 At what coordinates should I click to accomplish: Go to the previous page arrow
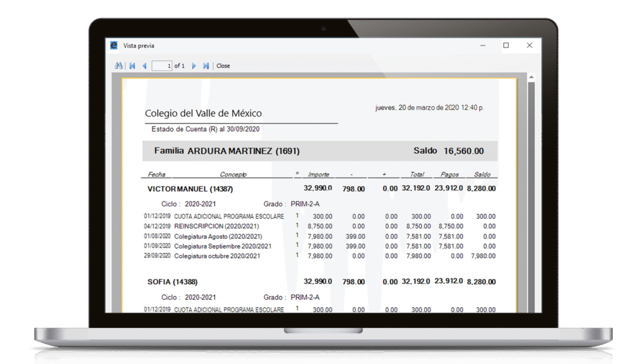[x=144, y=65]
